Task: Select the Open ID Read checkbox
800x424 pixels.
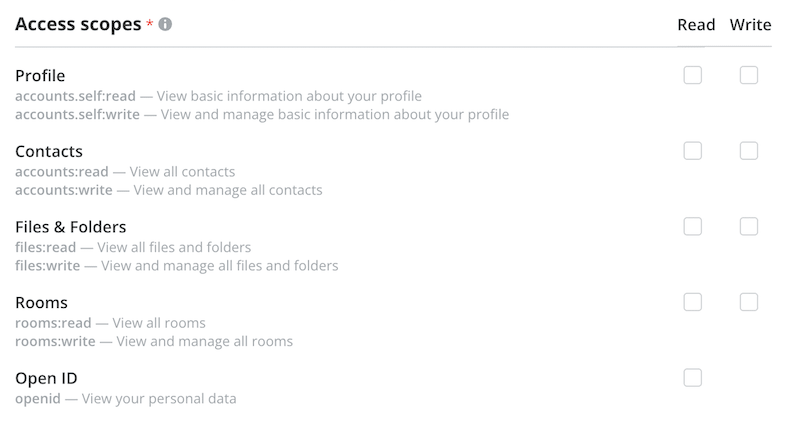Action: click(692, 378)
